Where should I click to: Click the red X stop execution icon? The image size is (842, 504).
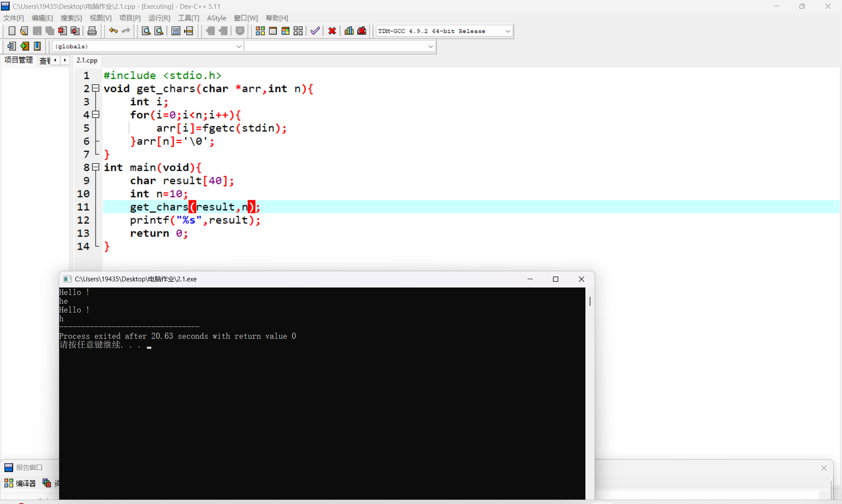(x=332, y=31)
